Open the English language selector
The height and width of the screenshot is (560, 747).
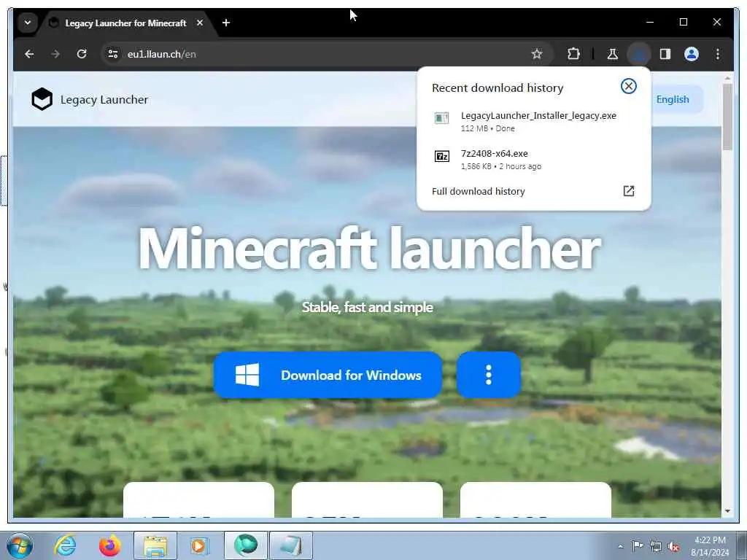coord(672,99)
